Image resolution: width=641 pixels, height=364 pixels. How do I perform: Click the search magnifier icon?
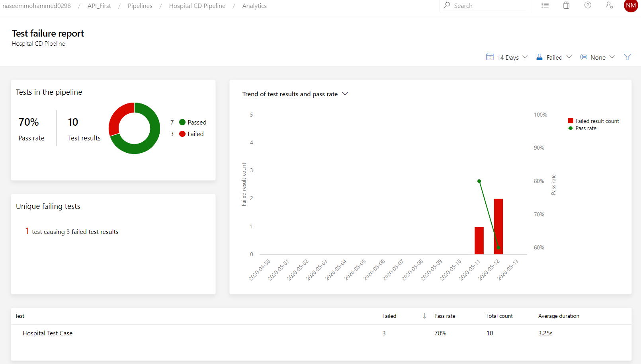(x=447, y=6)
